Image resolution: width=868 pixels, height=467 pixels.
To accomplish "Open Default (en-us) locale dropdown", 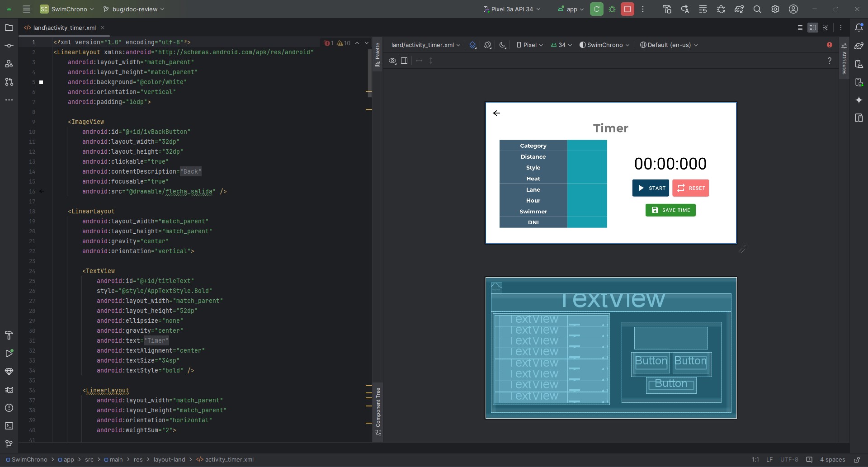I will pos(669,45).
